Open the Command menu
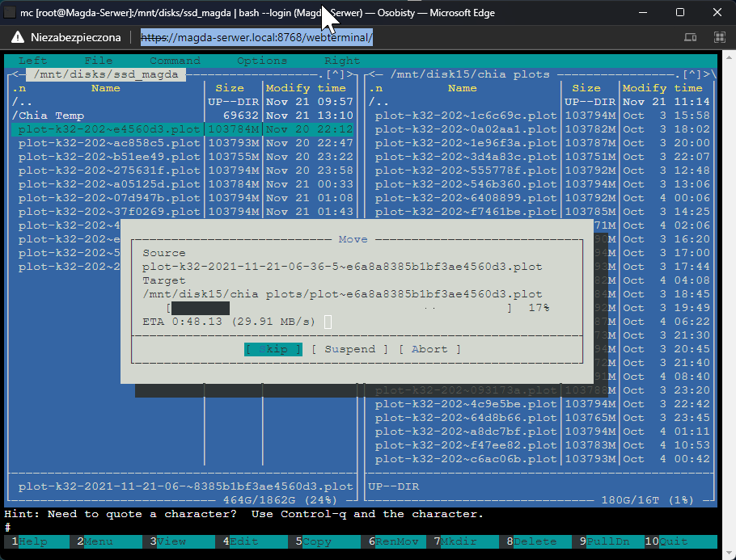Image resolution: width=736 pixels, height=560 pixels. click(x=175, y=61)
